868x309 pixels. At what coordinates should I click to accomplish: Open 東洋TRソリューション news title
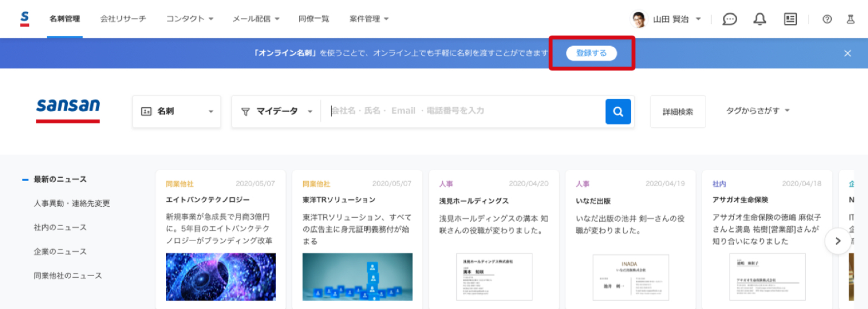(339, 200)
